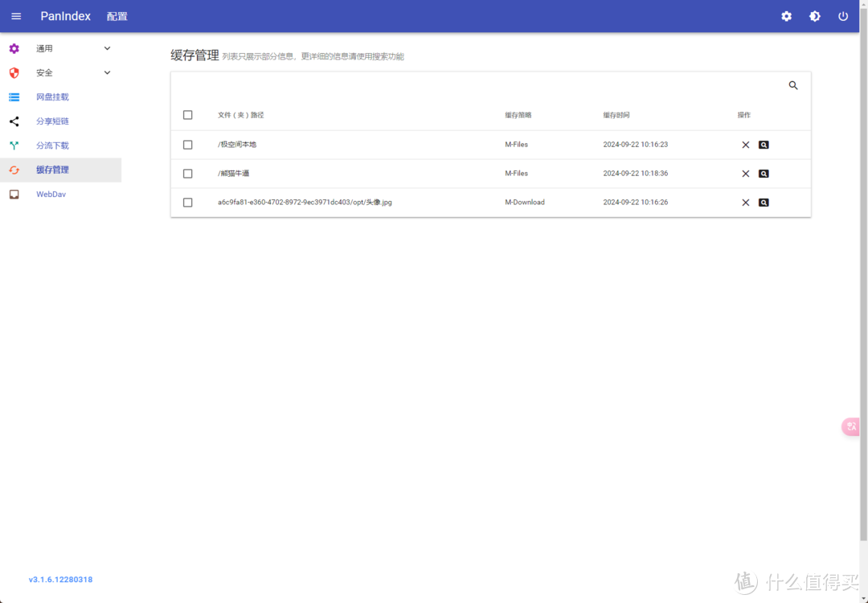Open the WebDav sidebar page
The width and height of the screenshot is (868, 603).
click(x=51, y=195)
